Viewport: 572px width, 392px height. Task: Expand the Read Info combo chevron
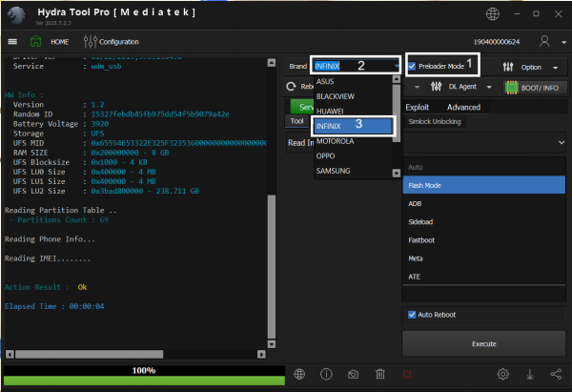click(562, 143)
